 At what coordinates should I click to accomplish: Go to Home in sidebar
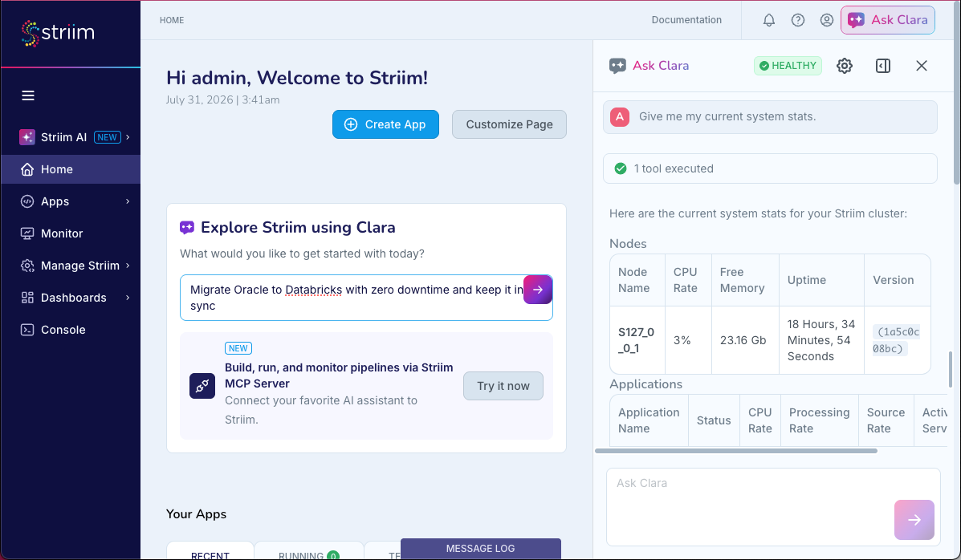(71, 169)
